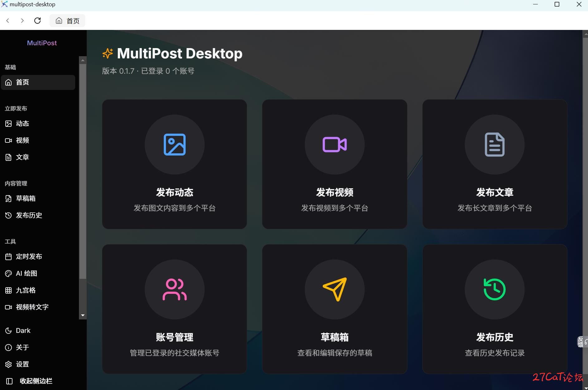Image resolution: width=588 pixels, height=390 pixels.
Task: Click the sidebar scrollbar down arrow
Action: [x=83, y=315]
